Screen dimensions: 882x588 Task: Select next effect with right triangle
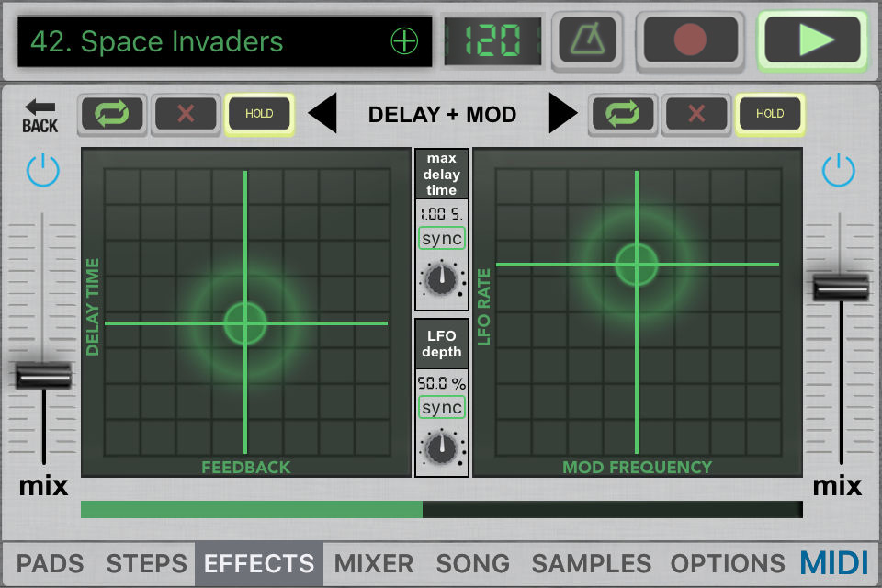coord(562,113)
